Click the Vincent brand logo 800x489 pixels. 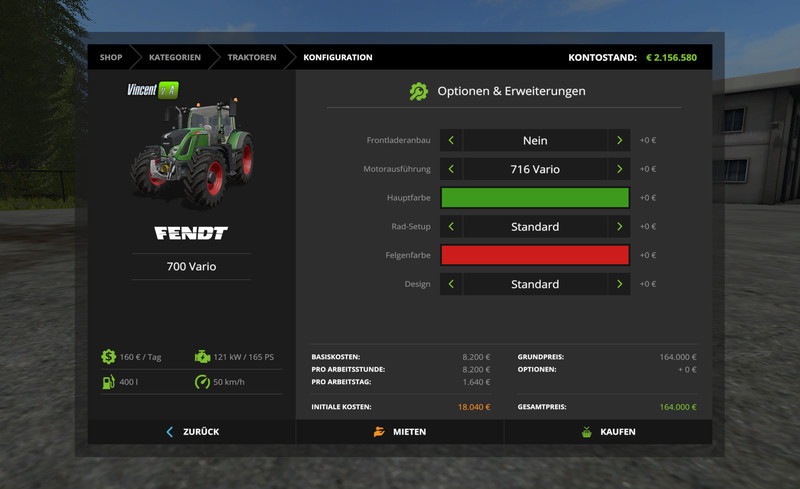[x=153, y=89]
